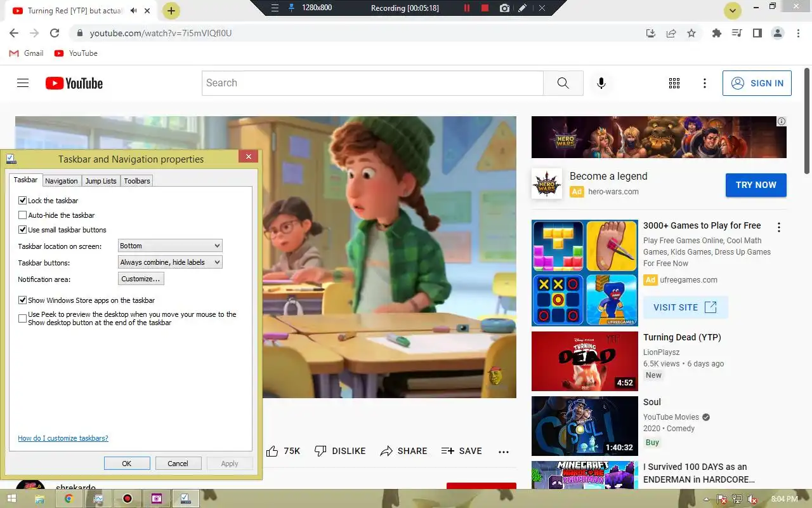The width and height of the screenshot is (812, 508).
Task: Cancel the Taskbar properties dialog
Action: (x=178, y=464)
